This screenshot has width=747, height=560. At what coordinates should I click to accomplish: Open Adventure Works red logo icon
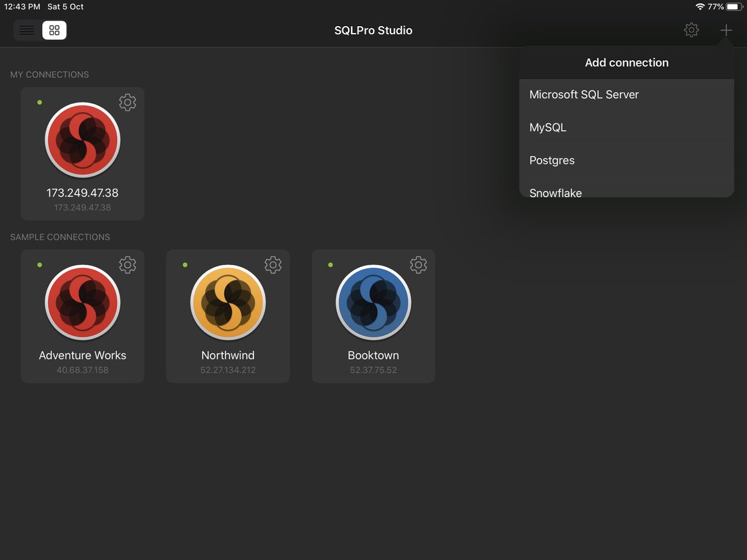pyautogui.click(x=83, y=302)
